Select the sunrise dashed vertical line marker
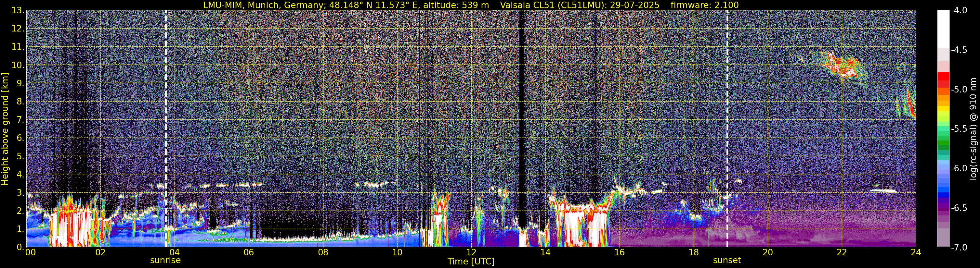This screenshot has width=980, height=268. point(166,129)
